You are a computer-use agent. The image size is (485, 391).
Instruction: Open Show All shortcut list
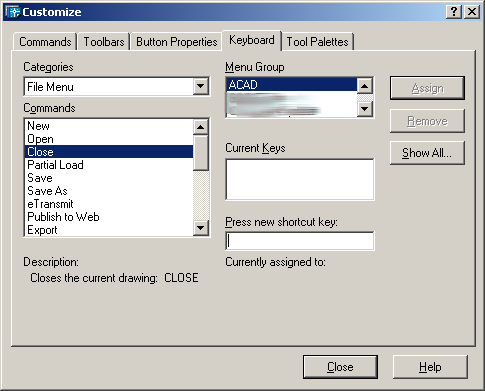tap(427, 153)
